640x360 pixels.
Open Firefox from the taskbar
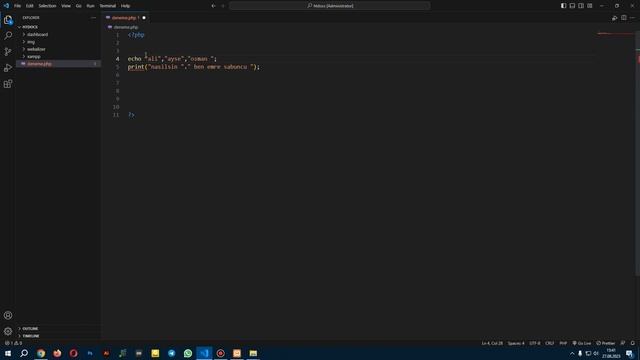(57, 353)
